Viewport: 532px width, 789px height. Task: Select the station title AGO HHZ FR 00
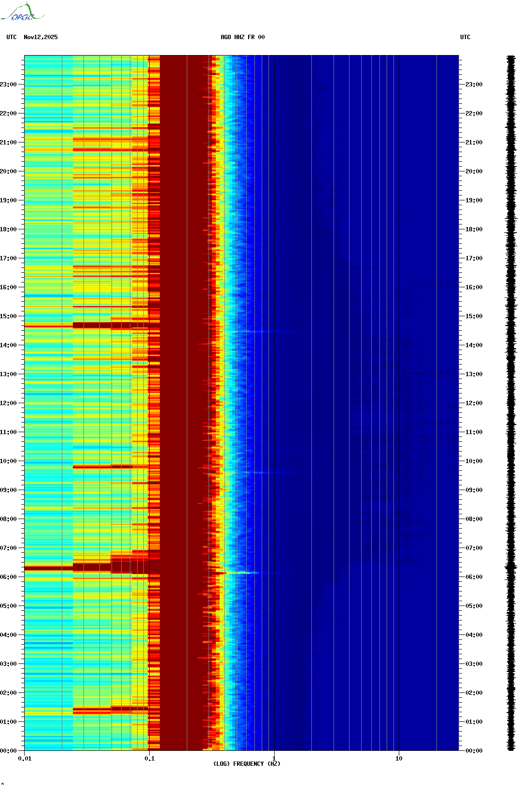pos(243,37)
